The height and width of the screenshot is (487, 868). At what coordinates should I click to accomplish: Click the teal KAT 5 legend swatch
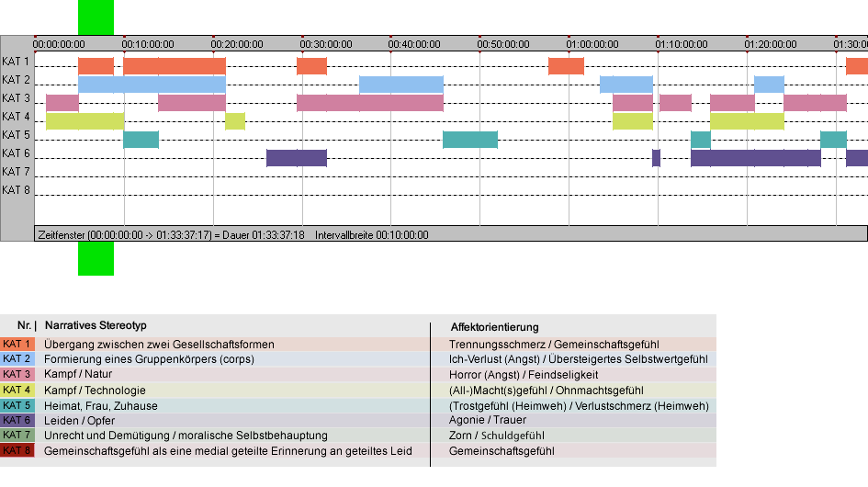coord(17,405)
